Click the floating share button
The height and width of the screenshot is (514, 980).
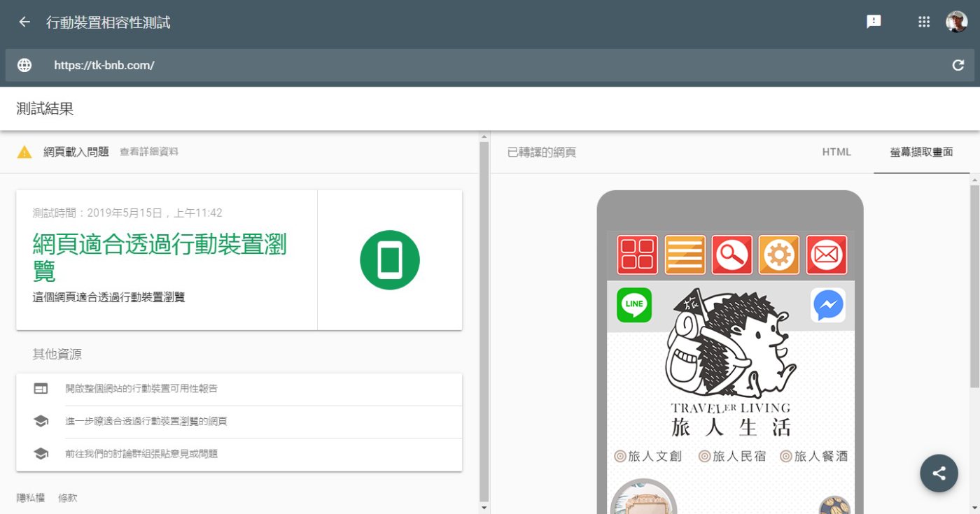(x=939, y=473)
